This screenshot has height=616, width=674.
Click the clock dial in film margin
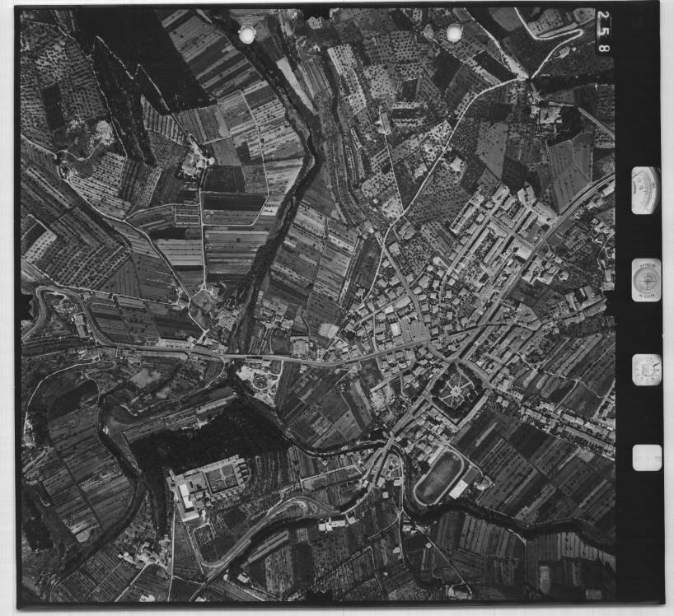tap(646, 369)
